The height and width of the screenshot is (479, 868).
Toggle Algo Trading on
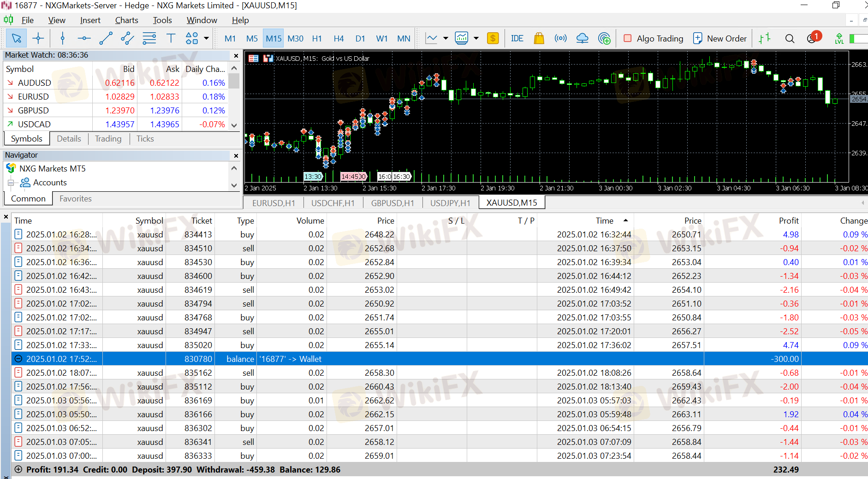point(654,38)
